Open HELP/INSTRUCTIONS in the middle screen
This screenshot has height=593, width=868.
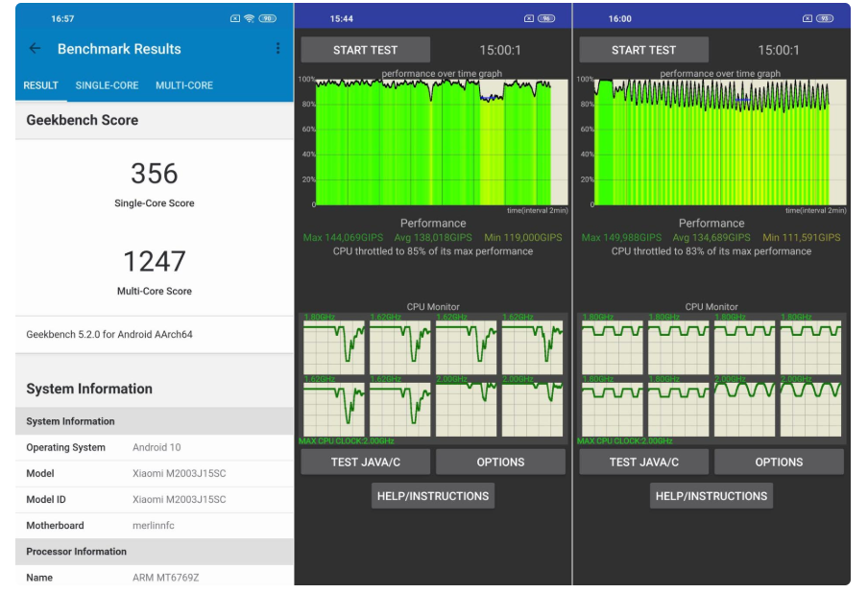point(432,496)
